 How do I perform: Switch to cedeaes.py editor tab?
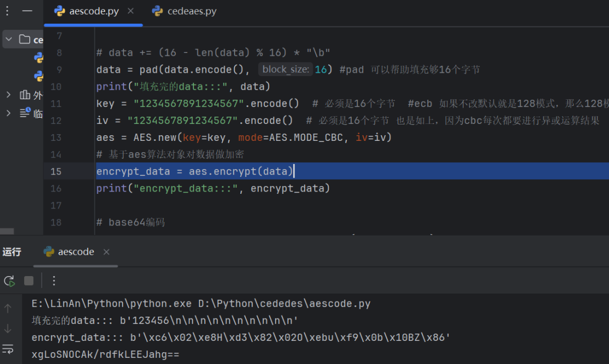point(184,11)
